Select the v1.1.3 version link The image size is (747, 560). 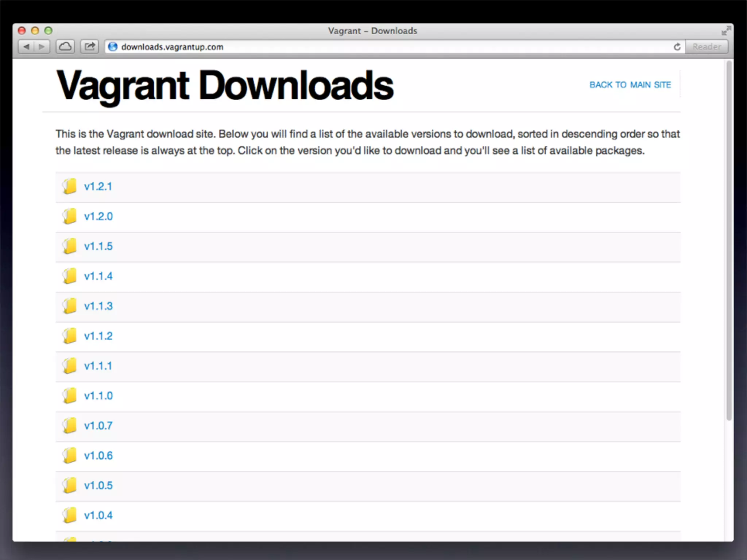point(98,306)
